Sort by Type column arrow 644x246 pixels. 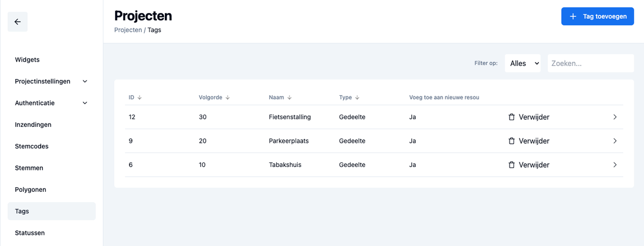click(x=357, y=98)
